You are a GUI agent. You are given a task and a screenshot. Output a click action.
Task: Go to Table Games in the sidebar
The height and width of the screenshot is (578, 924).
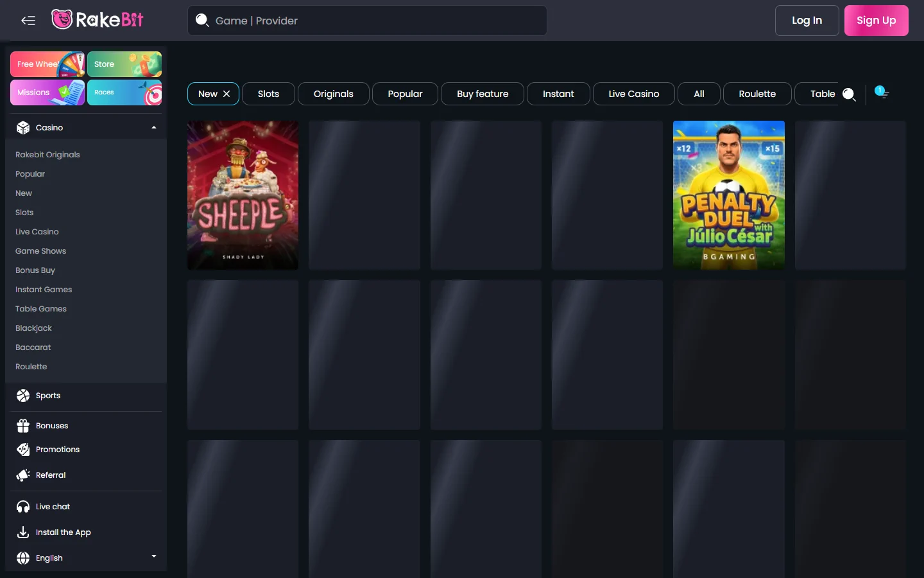pyautogui.click(x=41, y=309)
